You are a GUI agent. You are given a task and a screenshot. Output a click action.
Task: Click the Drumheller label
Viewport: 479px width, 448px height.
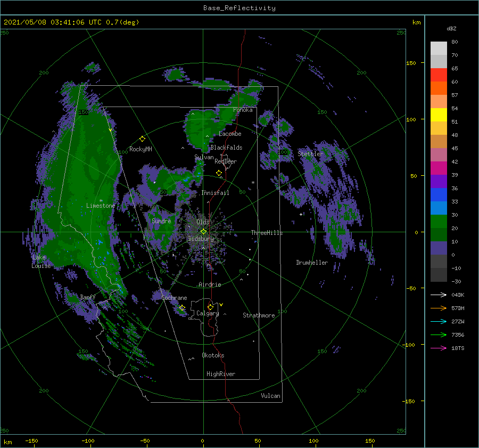pos(312,263)
